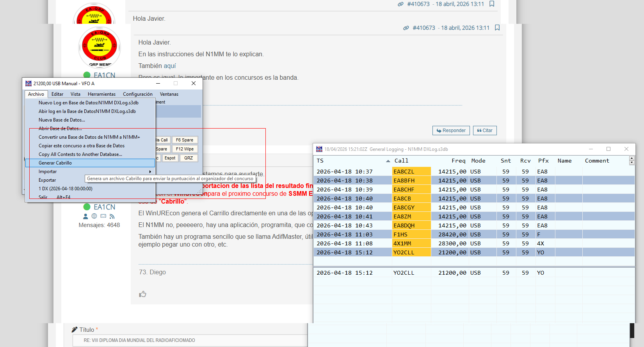
Task: Click the F12 Wipe button
Action: [185, 149]
